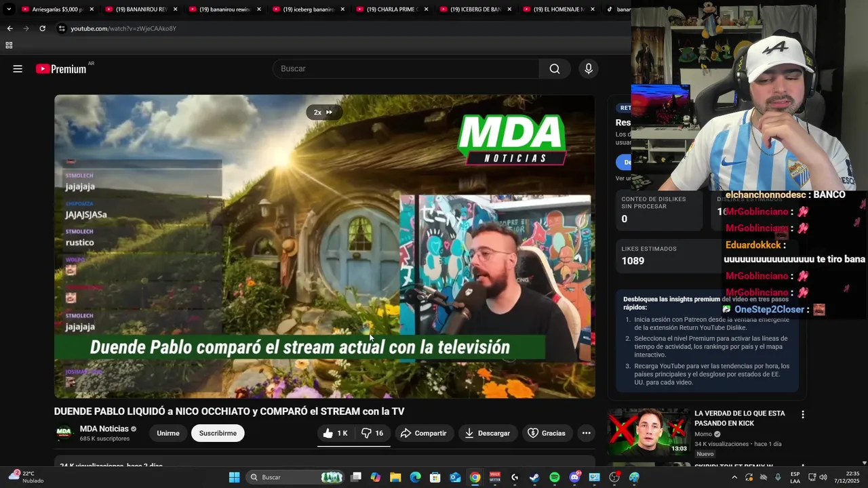Open the system tray microphone icon
Screen dimensions: 868x488
tap(778, 477)
